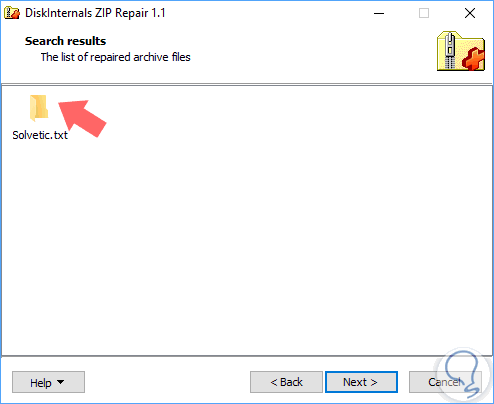Continue with the Next > button

[x=361, y=382]
